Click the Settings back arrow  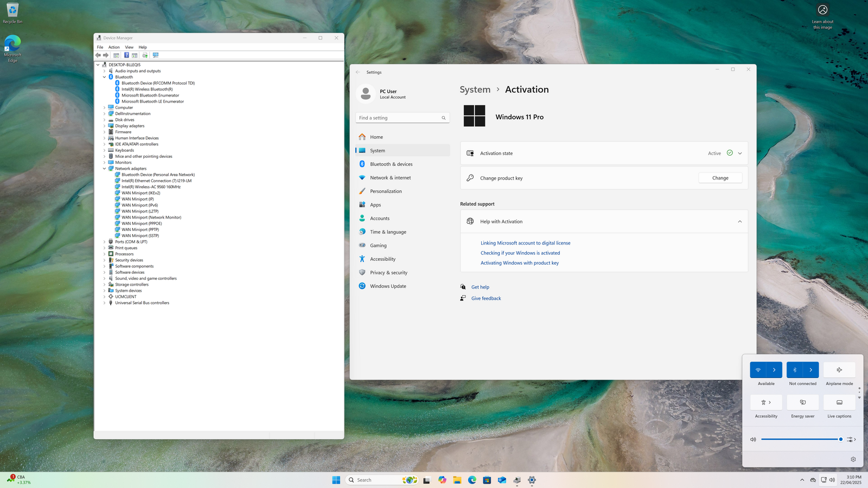click(x=358, y=72)
